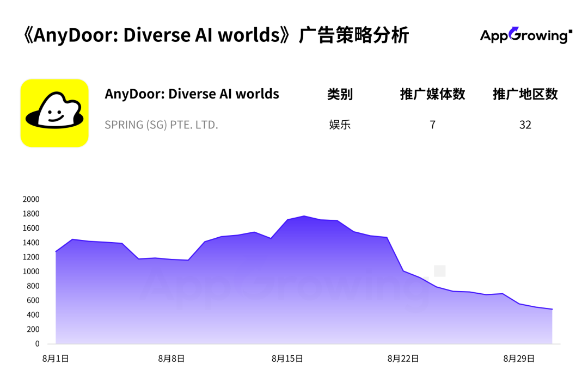Click the chart line end point on August 31
The image size is (588, 389).
(x=552, y=309)
